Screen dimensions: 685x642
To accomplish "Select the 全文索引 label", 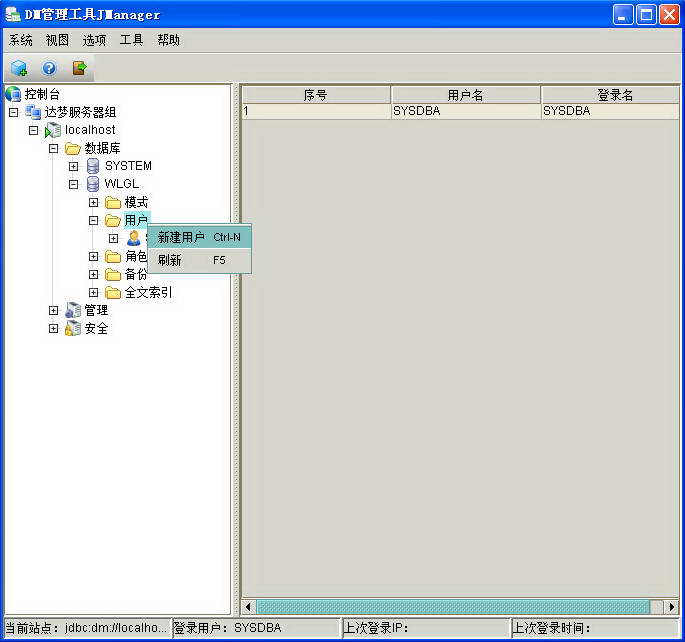I will [149, 293].
